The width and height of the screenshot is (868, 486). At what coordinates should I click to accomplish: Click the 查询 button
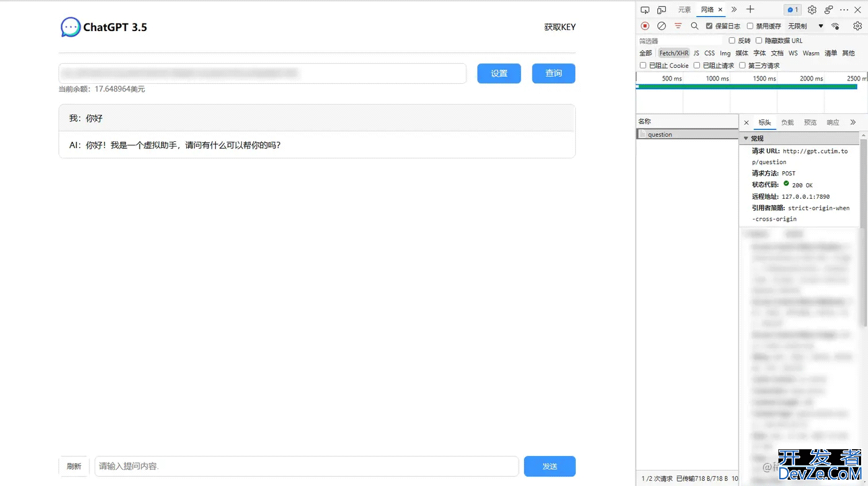[553, 74]
